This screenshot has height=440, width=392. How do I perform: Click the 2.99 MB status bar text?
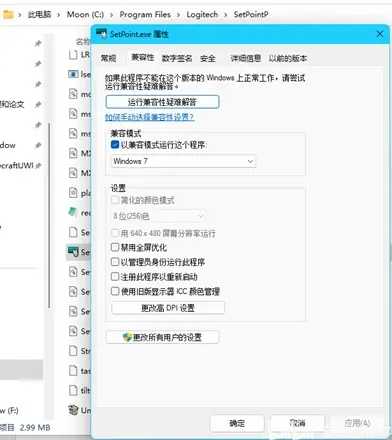(x=35, y=427)
